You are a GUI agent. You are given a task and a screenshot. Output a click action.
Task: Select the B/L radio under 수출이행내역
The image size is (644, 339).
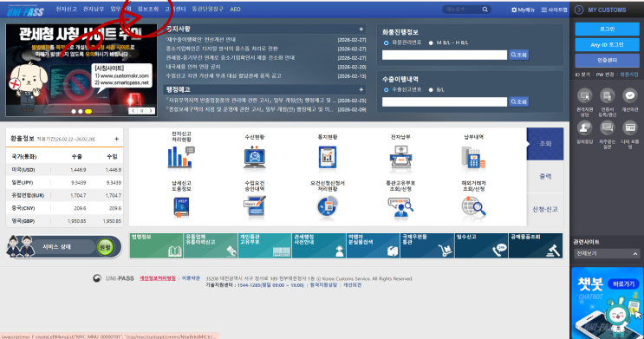pyautogui.click(x=431, y=89)
